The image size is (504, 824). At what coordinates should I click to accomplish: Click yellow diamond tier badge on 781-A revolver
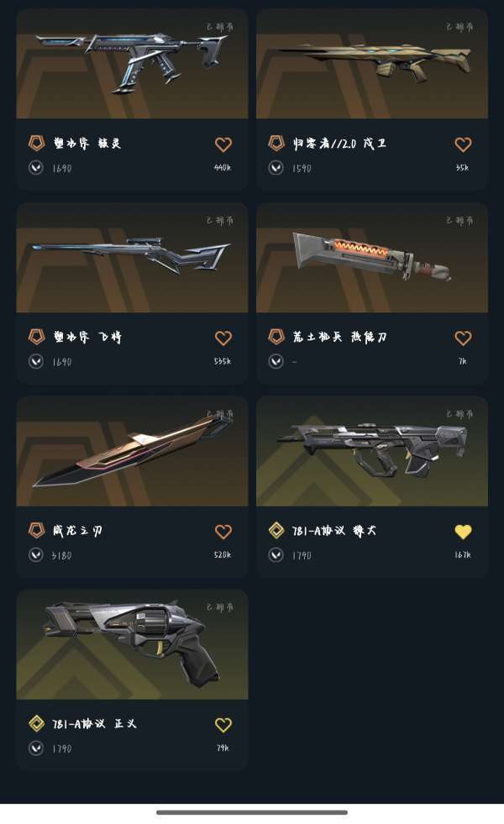[x=36, y=724]
